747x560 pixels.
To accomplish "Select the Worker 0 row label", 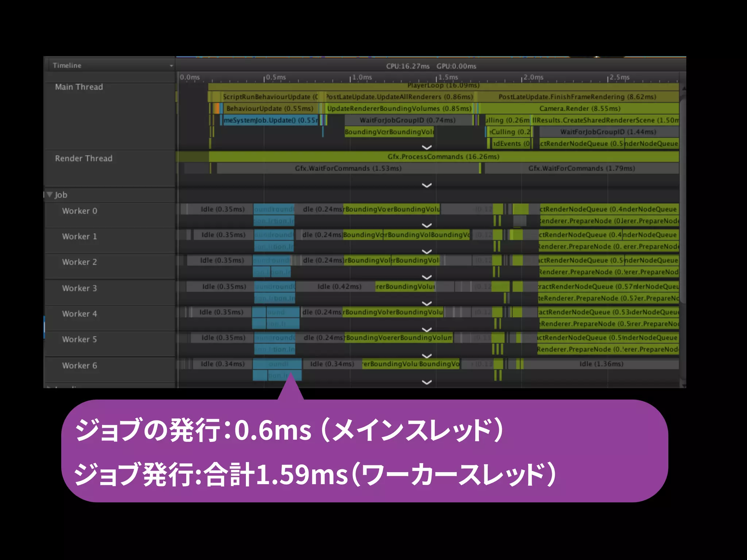I will tap(80, 211).
